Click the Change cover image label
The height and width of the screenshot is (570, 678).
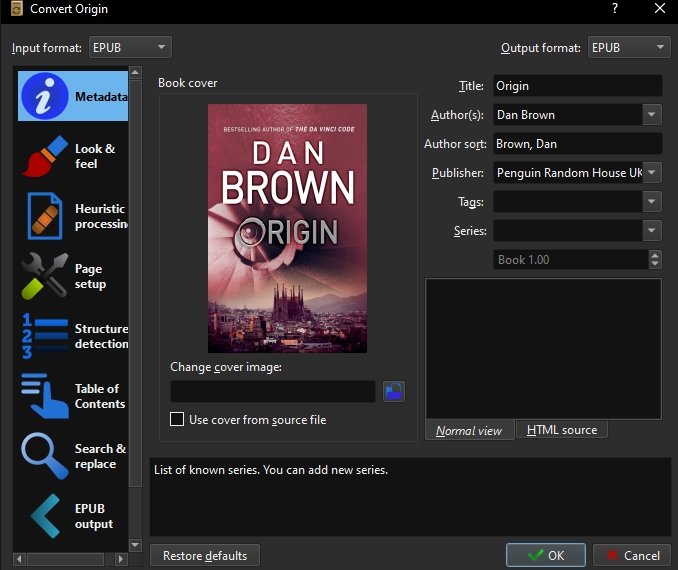pyautogui.click(x=226, y=367)
